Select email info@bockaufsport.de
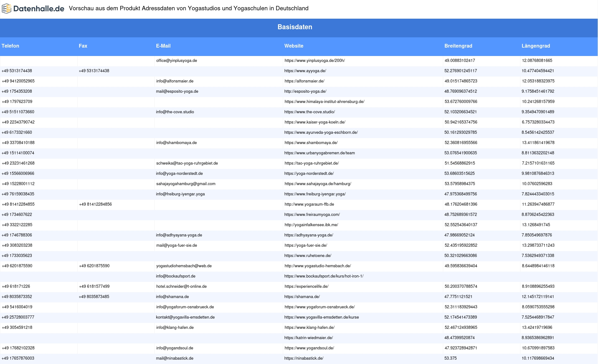 [x=176, y=276]
